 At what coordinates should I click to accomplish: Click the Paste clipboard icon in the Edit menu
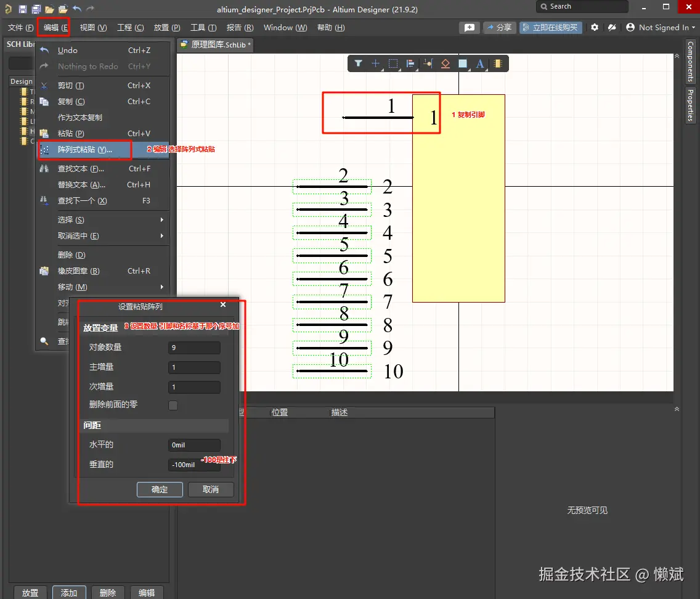44,134
